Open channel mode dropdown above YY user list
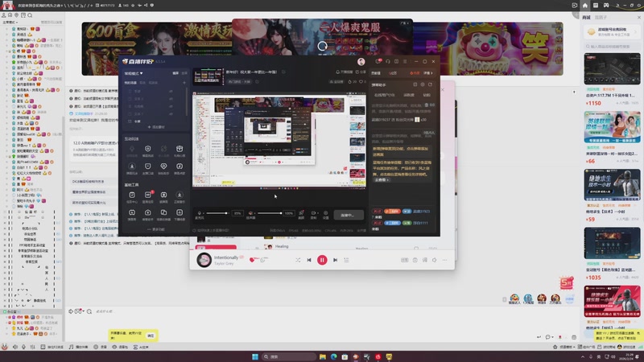This screenshot has width=644, height=362. pos(10,23)
